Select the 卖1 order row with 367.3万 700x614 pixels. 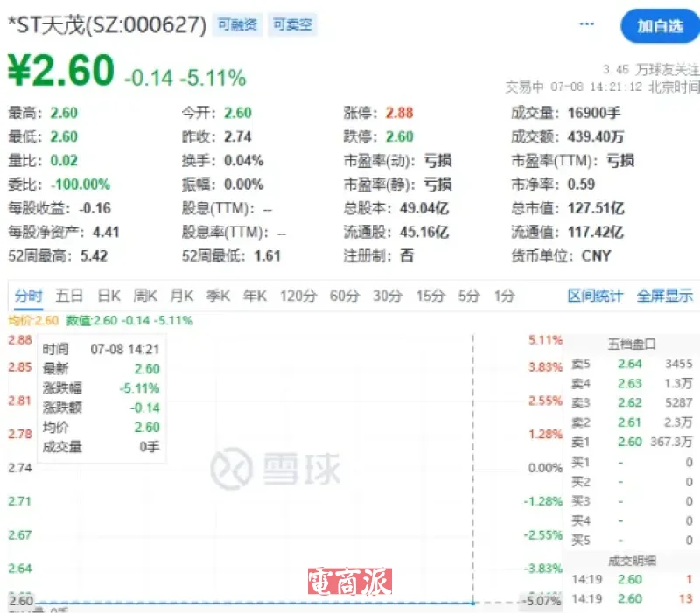632,442
